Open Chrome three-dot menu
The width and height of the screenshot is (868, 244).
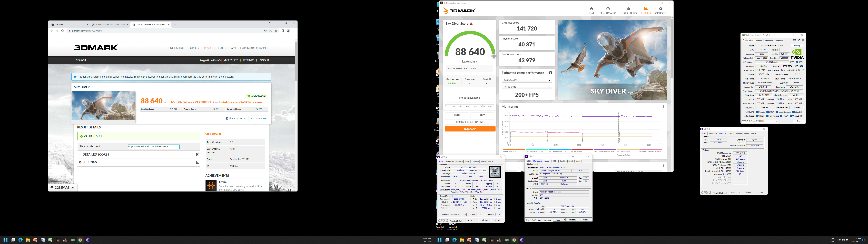coord(294,31)
